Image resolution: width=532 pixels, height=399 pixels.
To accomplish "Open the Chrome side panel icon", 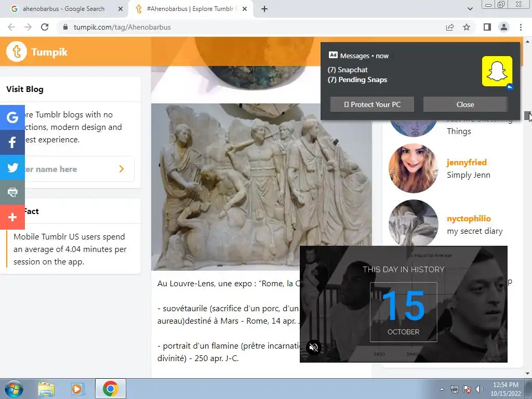I will pos(487,27).
